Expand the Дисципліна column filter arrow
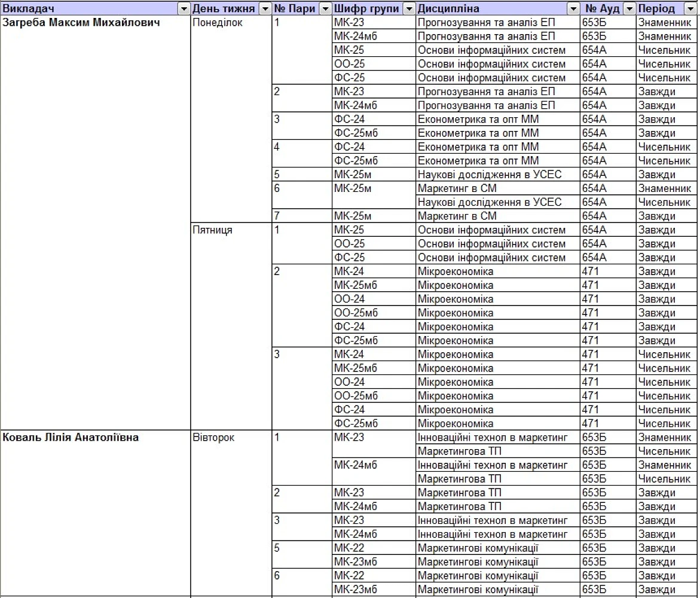 click(x=573, y=9)
